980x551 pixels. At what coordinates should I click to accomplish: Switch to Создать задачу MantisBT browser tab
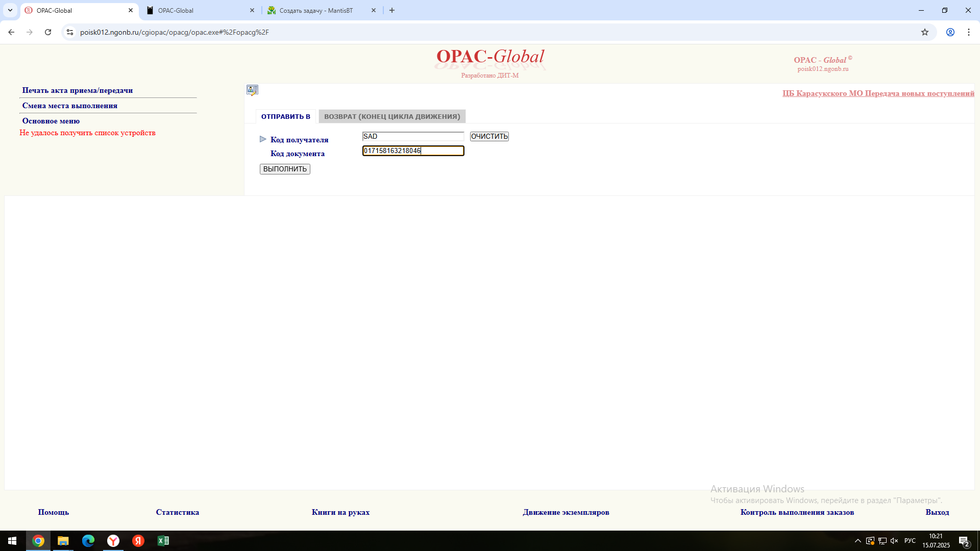click(316, 10)
